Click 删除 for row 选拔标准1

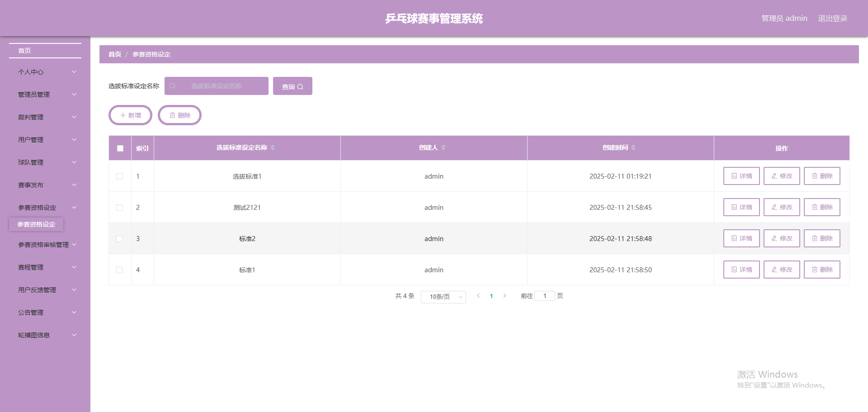(822, 176)
